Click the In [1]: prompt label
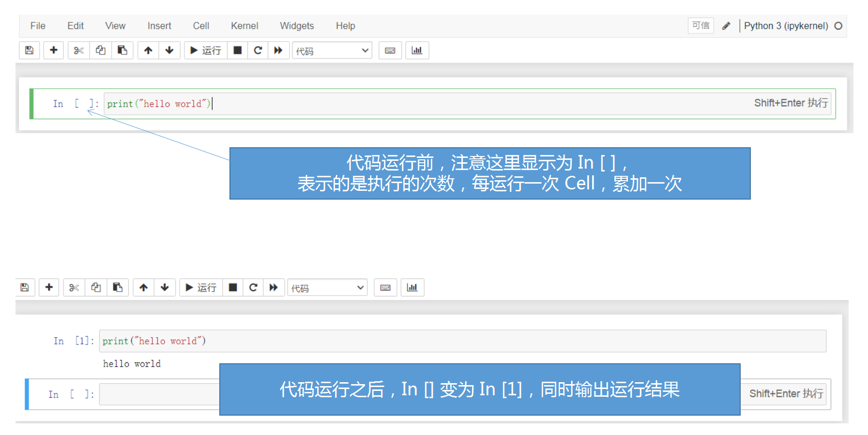 pyautogui.click(x=74, y=341)
